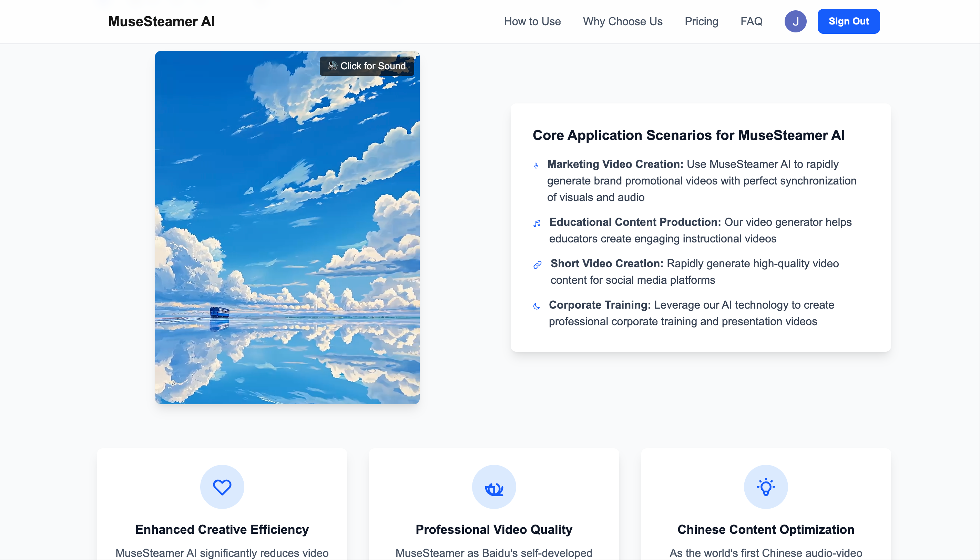Click the link icon beside Short Video Creation
Image resolution: width=980 pixels, height=560 pixels.
point(537,264)
